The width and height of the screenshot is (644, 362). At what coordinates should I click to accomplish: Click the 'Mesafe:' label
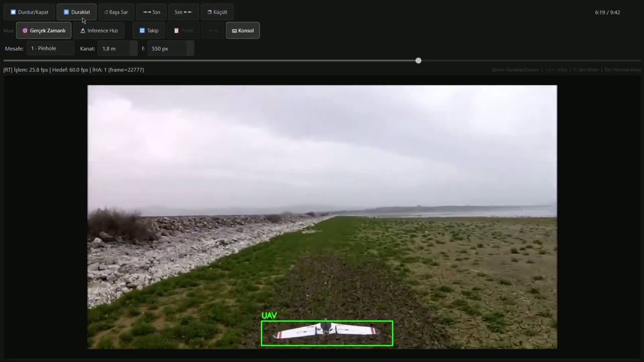(14, 49)
